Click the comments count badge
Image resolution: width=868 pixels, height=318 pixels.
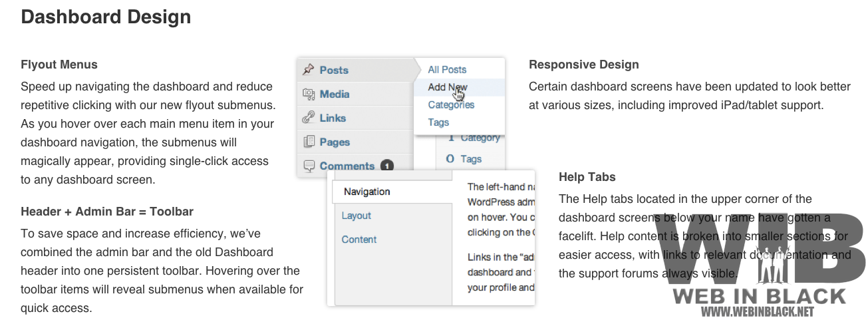click(387, 166)
